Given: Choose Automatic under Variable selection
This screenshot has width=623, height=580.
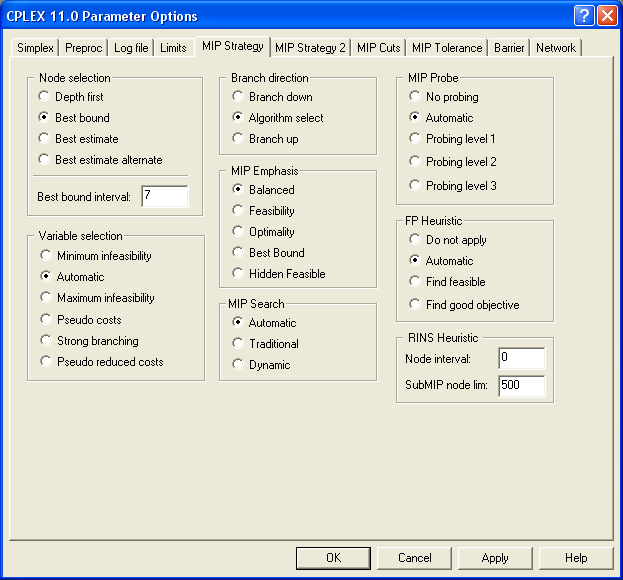Looking at the screenshot, I should (x=73, y=276).
